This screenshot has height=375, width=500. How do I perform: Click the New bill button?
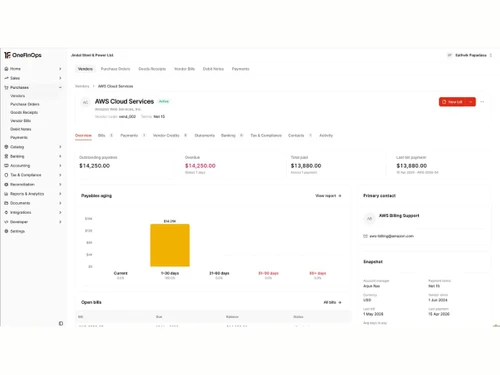click(x=453, y=102)
